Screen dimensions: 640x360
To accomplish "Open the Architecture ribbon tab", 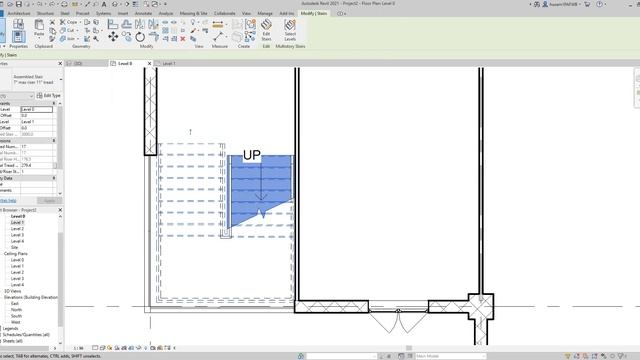I will (x=19, y=13).
